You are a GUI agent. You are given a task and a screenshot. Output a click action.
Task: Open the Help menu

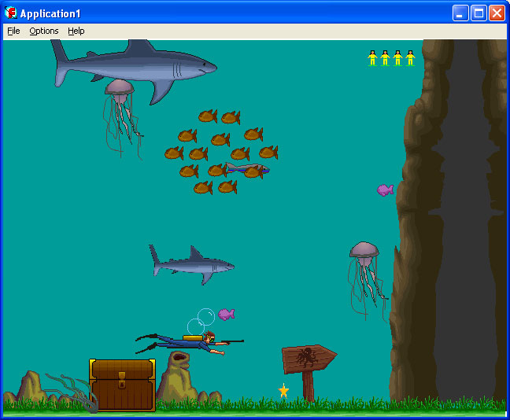[x=76, y=31]
